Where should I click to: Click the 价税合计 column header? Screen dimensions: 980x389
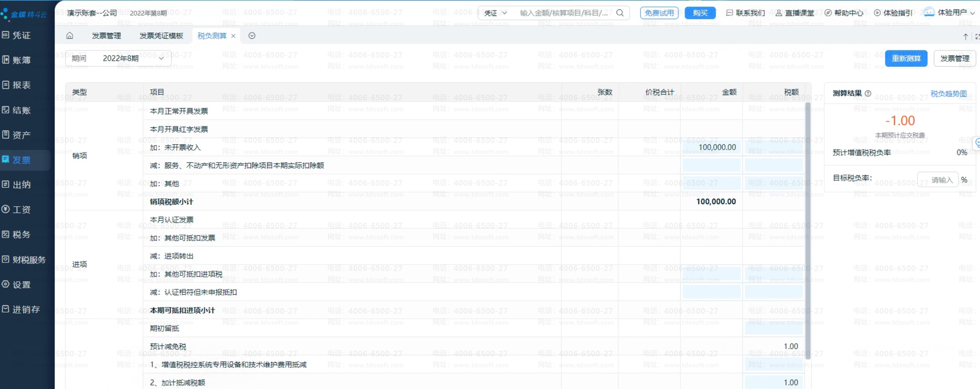pos(660,92)
